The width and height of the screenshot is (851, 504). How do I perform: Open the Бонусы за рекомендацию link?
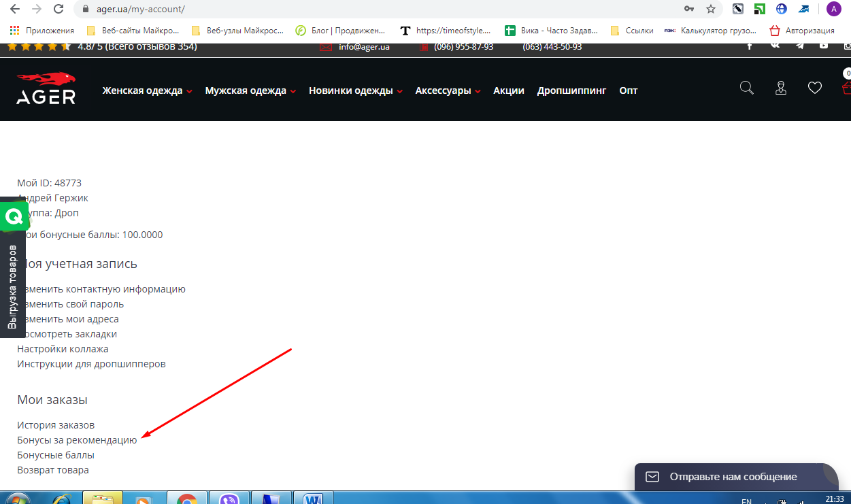77,440
